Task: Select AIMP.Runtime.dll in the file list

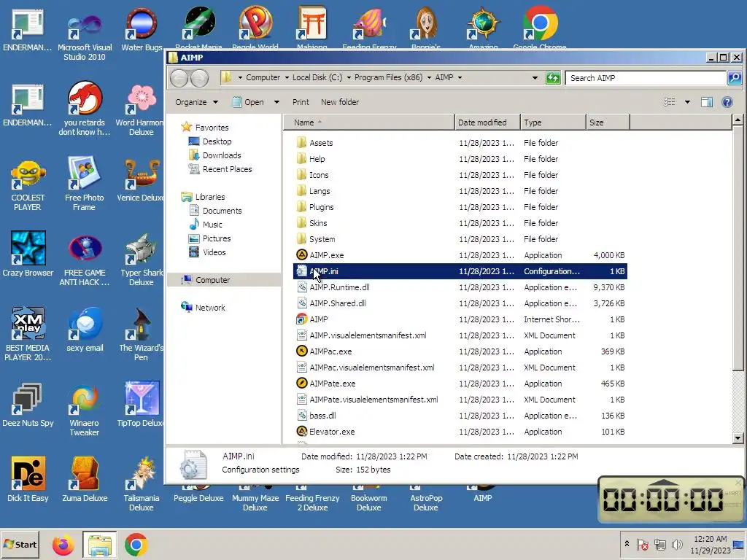Action: (x=339, y=287)
